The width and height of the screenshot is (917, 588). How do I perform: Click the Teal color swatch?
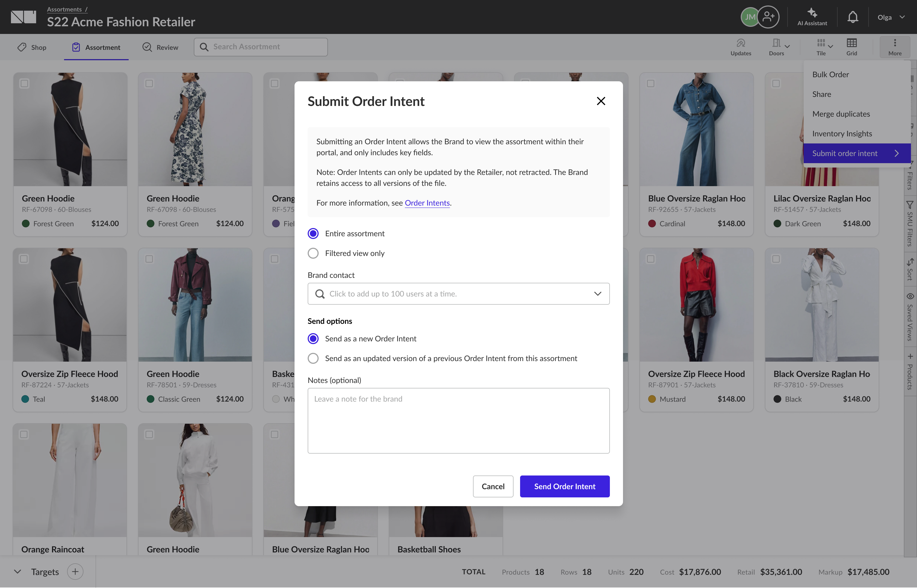(x=25, y=399)
